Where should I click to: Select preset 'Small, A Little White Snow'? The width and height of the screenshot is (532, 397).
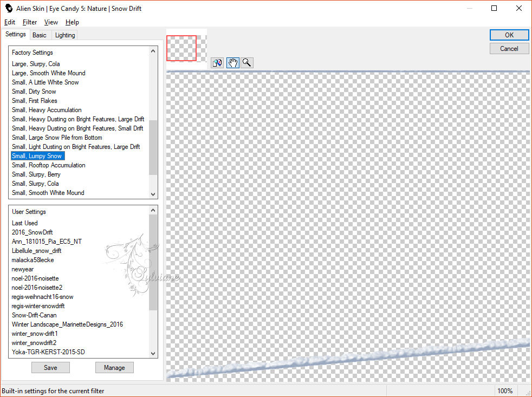(x=45, y=82)
